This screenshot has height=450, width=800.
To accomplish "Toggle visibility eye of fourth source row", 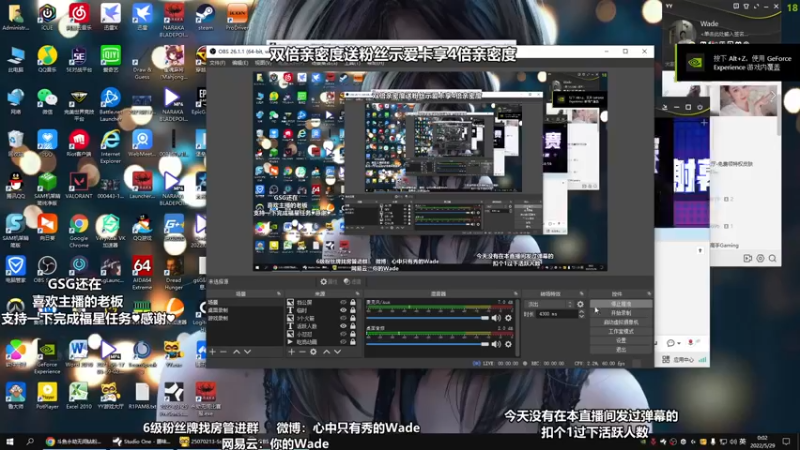I will (x=343, y=326).
